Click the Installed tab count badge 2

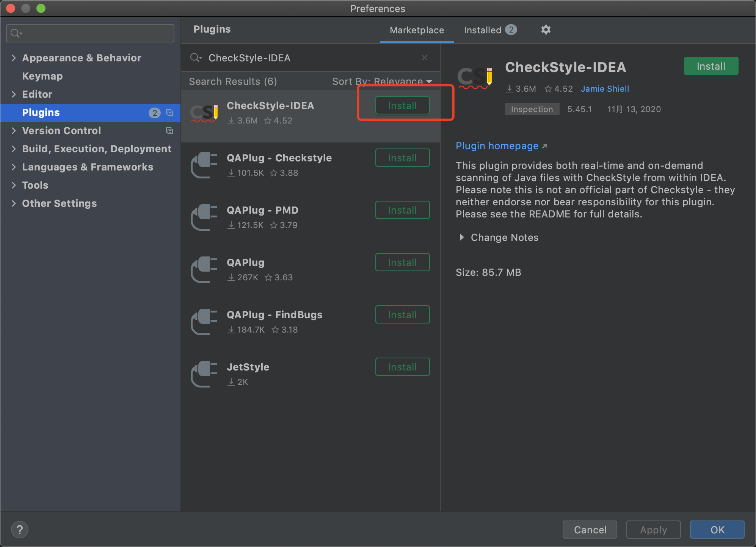coord(511,30)
